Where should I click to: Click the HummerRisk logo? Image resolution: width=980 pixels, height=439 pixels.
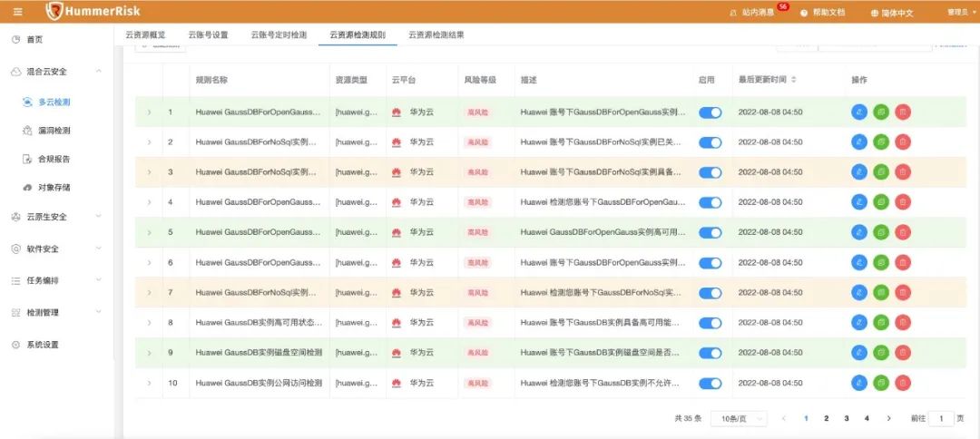[93, 11]
